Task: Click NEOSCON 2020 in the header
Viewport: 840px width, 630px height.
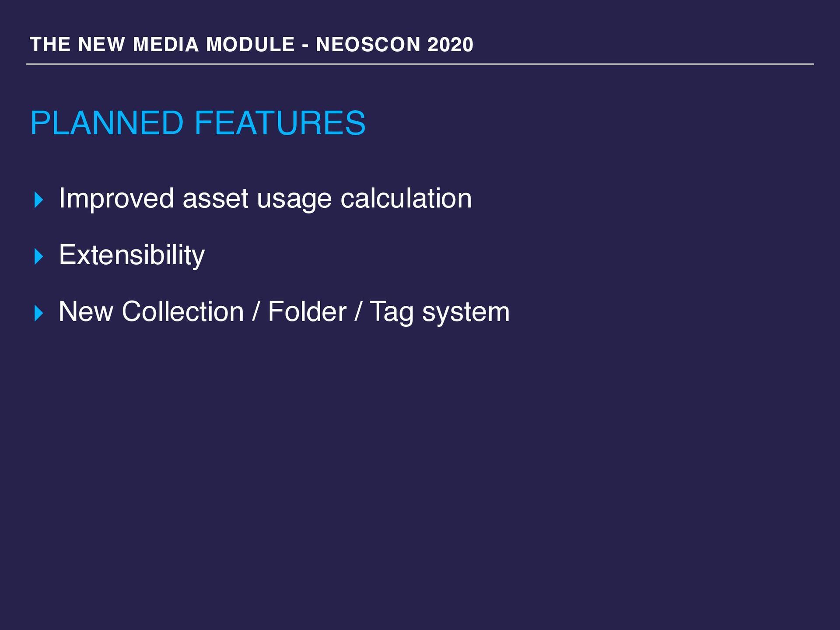Action: point(395,45)
